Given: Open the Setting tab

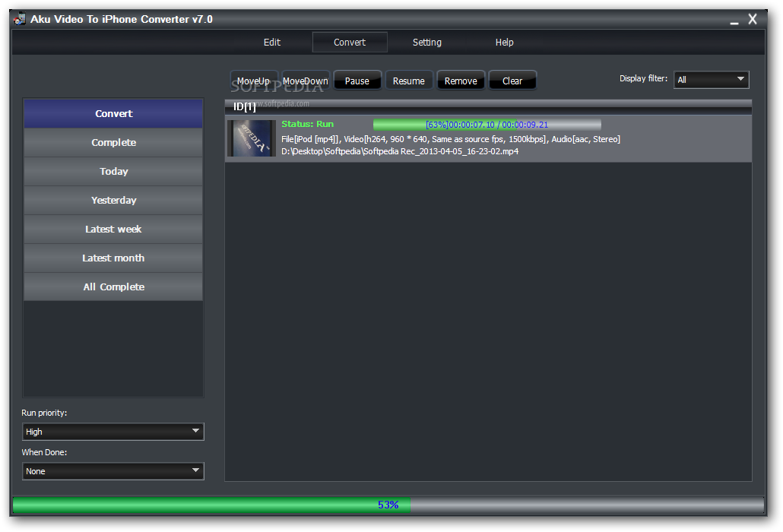Looking at the screenshot, I should (x=427, y=43).
